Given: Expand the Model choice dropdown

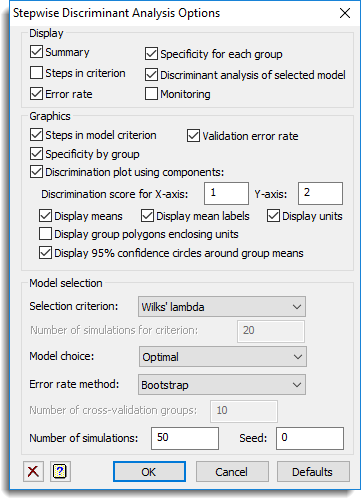Looking at the screenshot, I should pyautogui.click(x=223, y=357).
